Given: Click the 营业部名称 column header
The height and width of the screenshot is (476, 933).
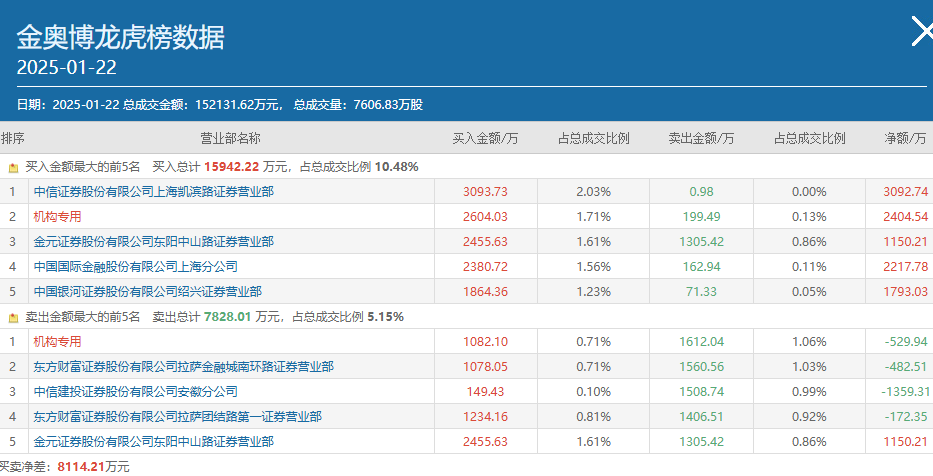Looking at the screenshot, I should point(230,139).
